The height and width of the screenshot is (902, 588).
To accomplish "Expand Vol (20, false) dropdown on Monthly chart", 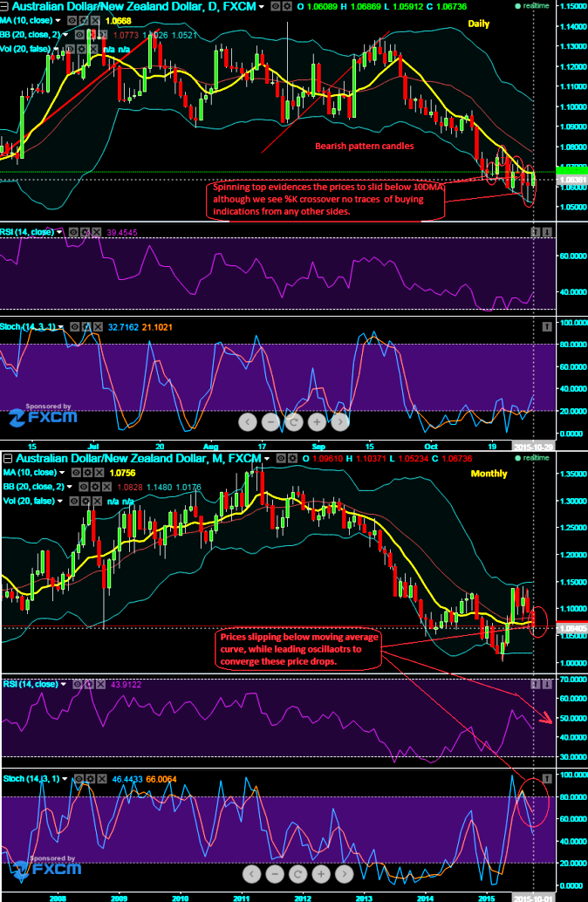I will [x=59, y=502].
